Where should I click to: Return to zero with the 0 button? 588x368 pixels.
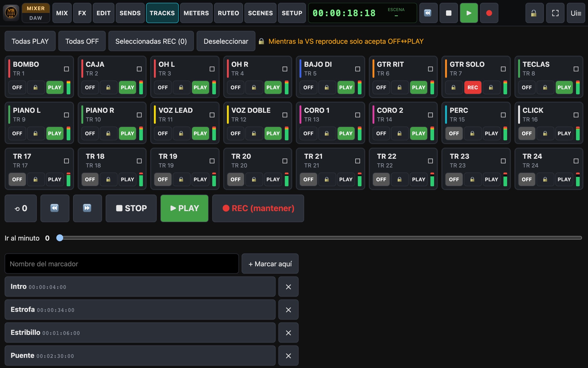(x=21, y=208)
